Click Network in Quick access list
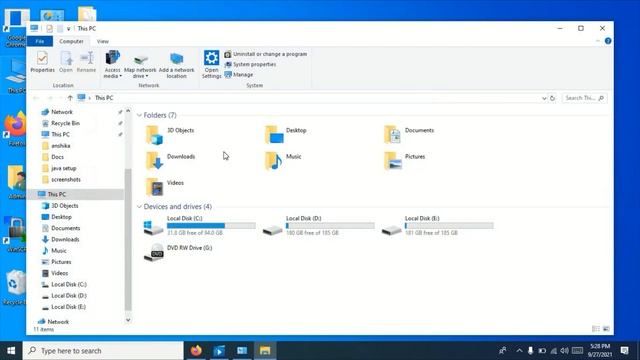The image size is (640, 360). pos(62,112)
